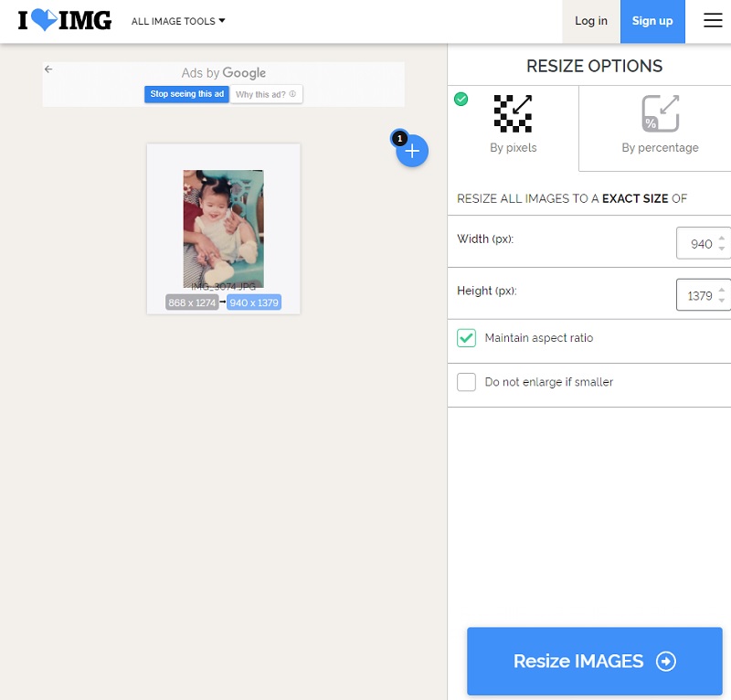Click Stop seeing this ad button
Image resolution: width=731 pixels, height=700 pixels.
tap(186, 94)
